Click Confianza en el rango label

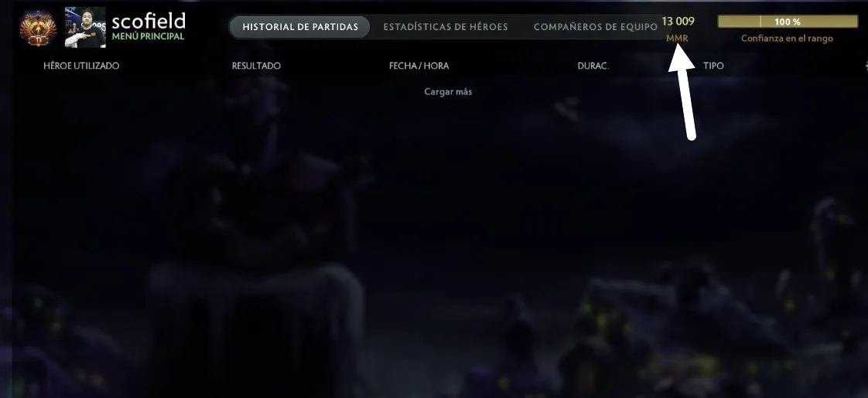coord(788,38)
